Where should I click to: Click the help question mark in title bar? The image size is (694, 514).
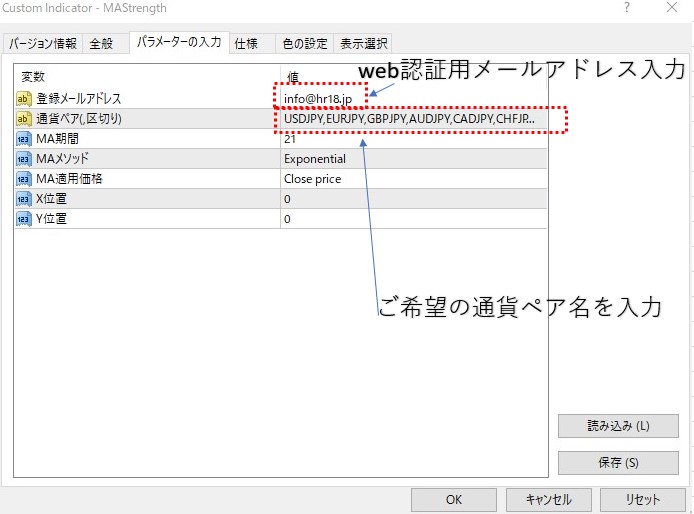click(627, 7)
